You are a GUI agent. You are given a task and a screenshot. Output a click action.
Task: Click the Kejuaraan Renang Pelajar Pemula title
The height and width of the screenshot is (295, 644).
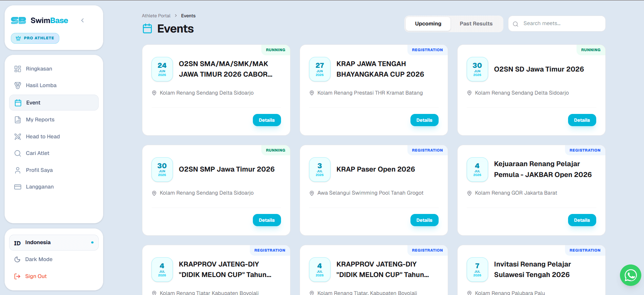tap(543, 169)
